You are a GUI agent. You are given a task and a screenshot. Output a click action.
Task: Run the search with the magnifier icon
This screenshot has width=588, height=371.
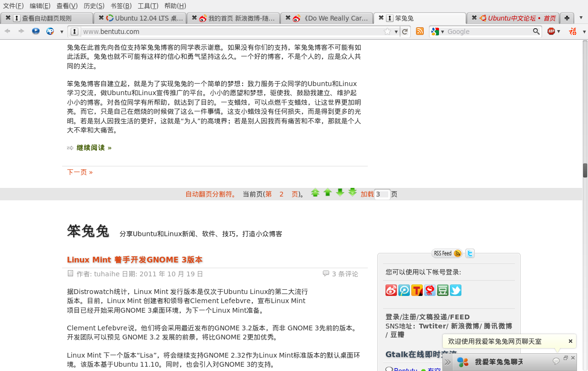pos(536,32)
